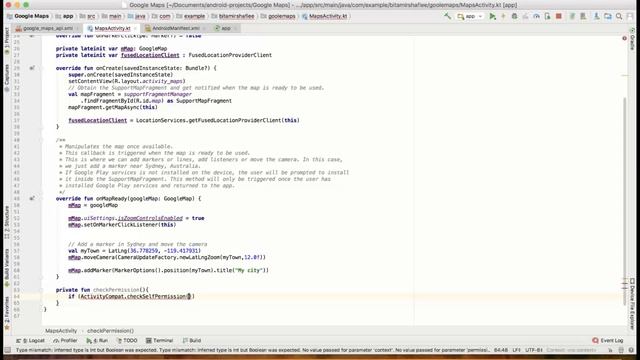The height and width of the screenshot is (360, 640).
Task: Click the fusedLocationClient variable declaration
Action: 150,55
